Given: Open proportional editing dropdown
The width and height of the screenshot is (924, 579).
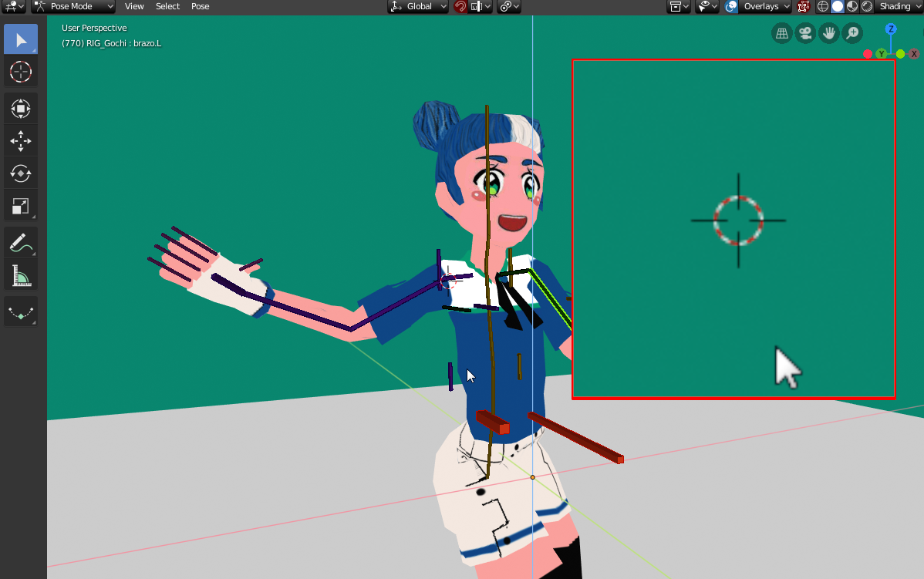Looking at the screenshot, I should point(509,6).
